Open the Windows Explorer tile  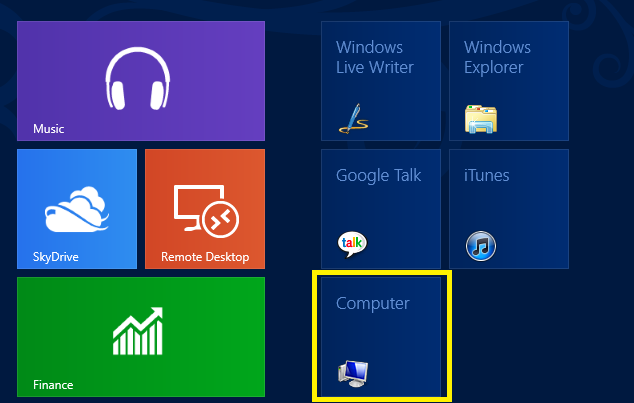coord(509,81)
